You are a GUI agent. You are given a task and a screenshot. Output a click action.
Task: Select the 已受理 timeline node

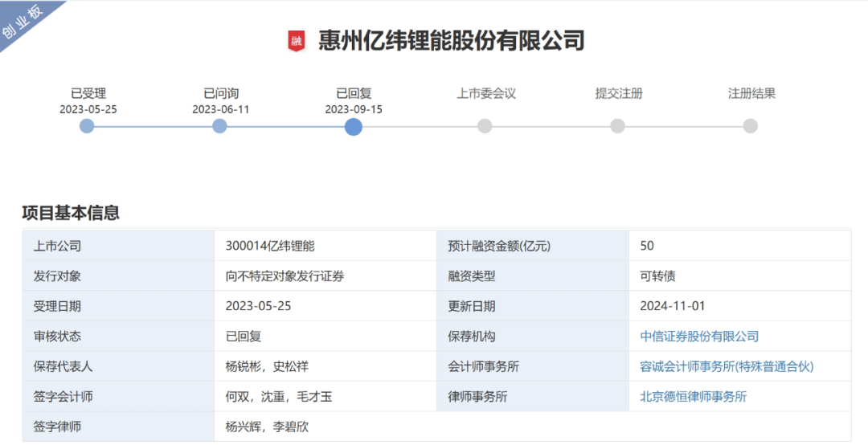[x=87, y=126]
